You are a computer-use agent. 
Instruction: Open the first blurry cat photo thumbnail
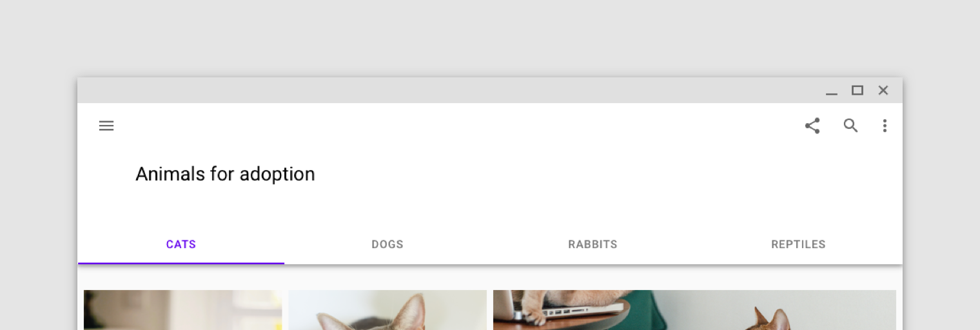pyautogui.click(x=183, y=310)
